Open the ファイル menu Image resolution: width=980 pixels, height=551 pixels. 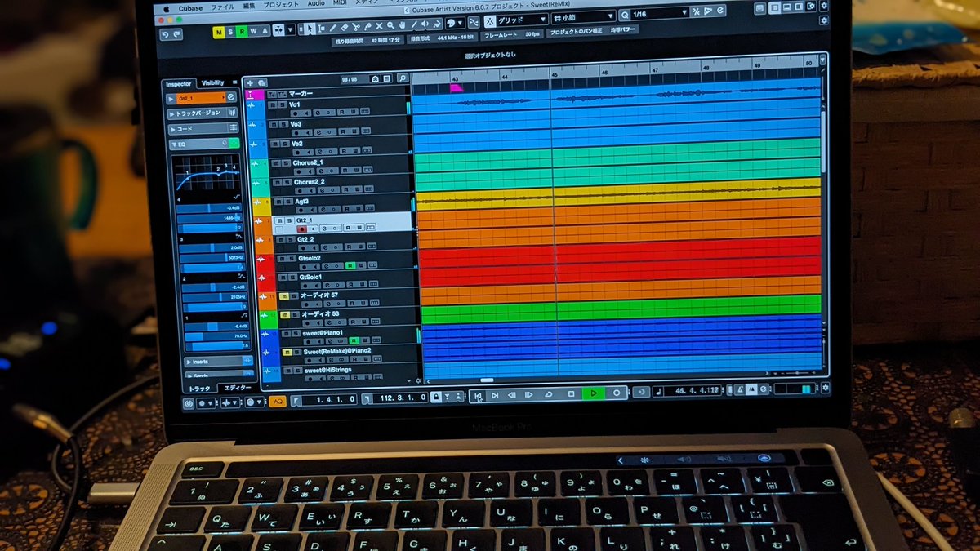pos(225,7)
